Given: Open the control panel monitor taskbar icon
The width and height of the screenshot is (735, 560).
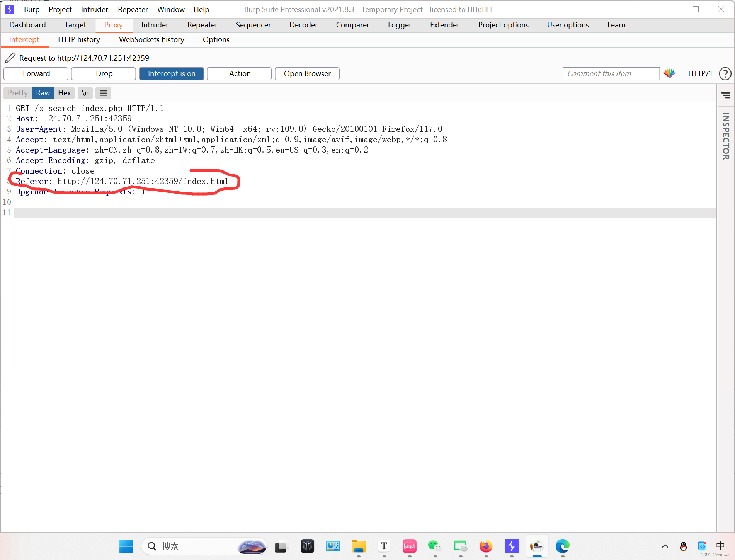Looking at the screenshot, I should [x=333, y=546].
